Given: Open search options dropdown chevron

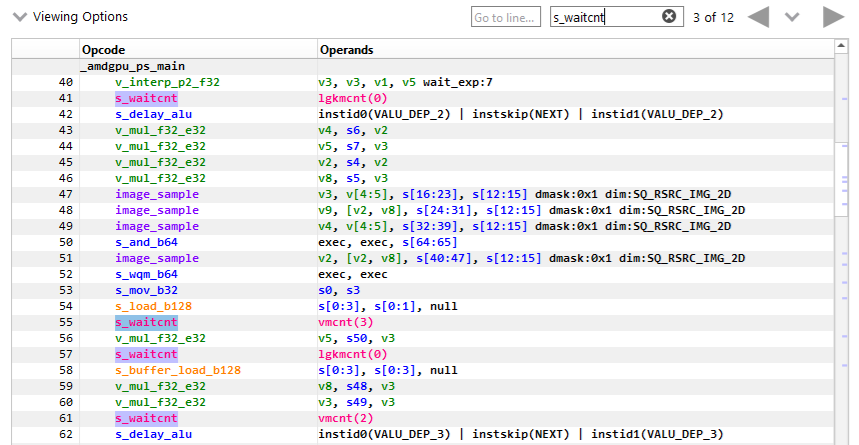Looking at the screenshot, I should coord(793,17).
